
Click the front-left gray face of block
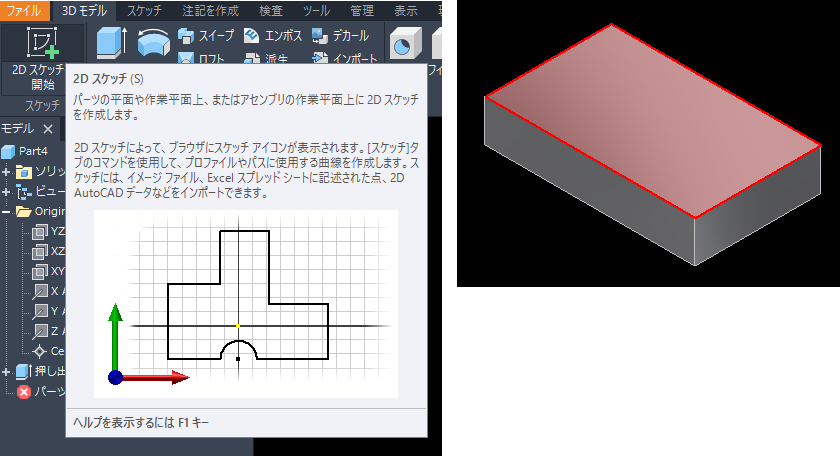589,182
